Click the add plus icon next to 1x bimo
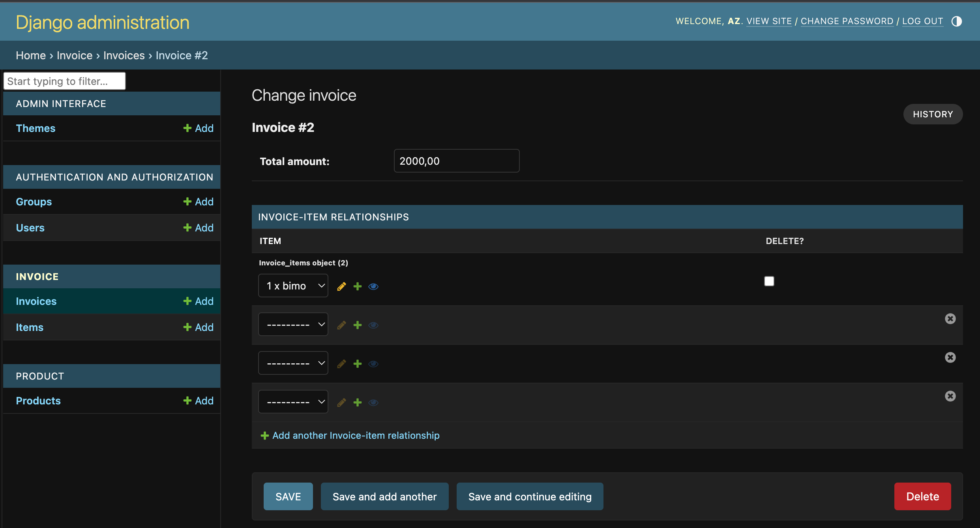Viewport: 980px width, 528px height. coord(358,286)
